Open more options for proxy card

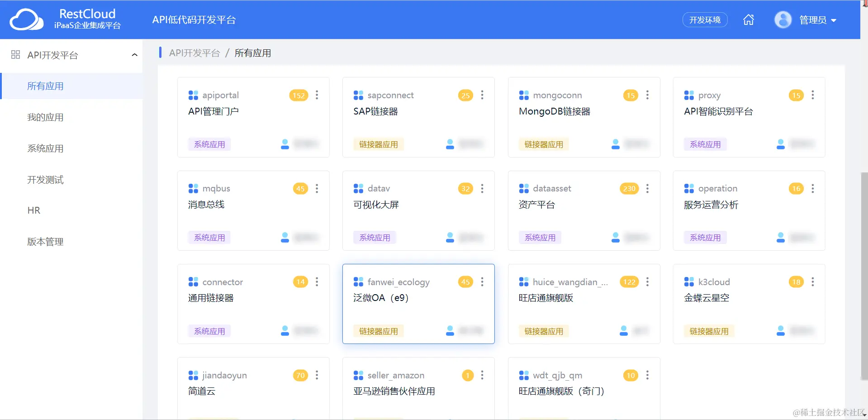pyautogui.click(x=813, y=95)
